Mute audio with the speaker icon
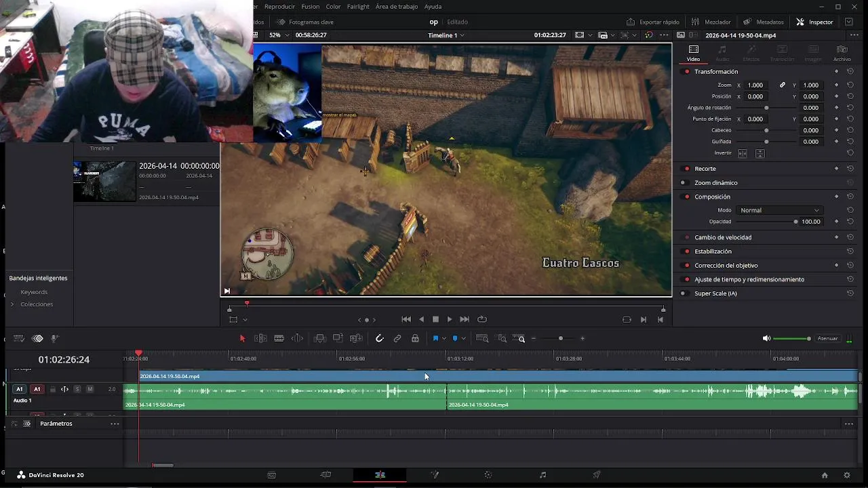Screen dimensions: 868x488 pos(766,338)
